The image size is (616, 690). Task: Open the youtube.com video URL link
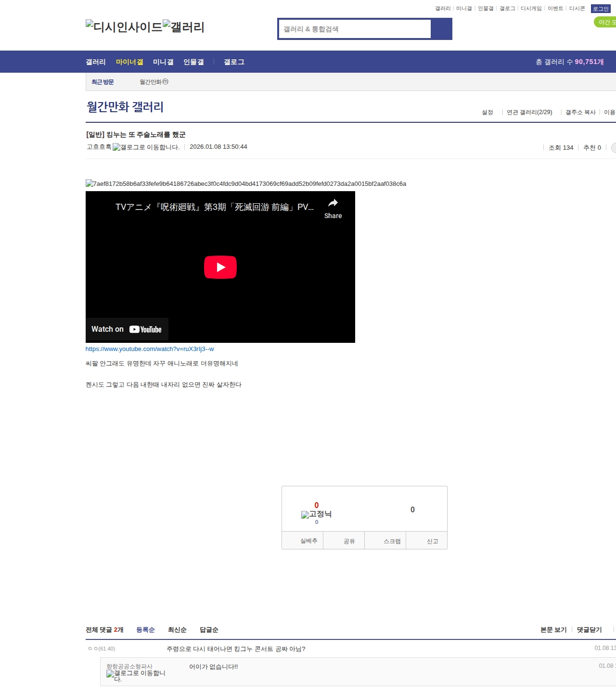(x=150, y=349)
